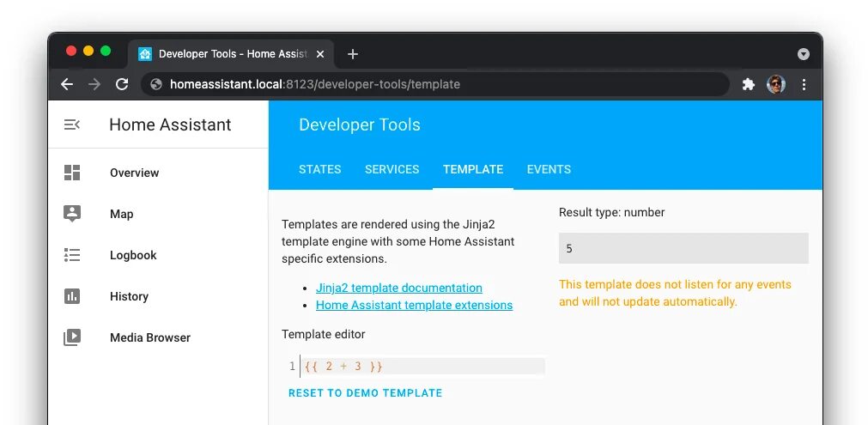Click editor line number 1

(292, 366)
